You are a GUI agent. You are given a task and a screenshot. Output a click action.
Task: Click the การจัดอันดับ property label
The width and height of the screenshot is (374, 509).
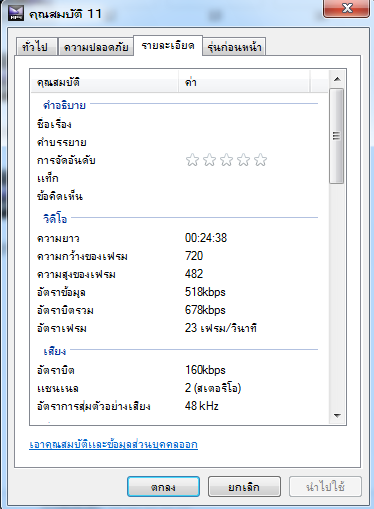[x=66, y=160]
